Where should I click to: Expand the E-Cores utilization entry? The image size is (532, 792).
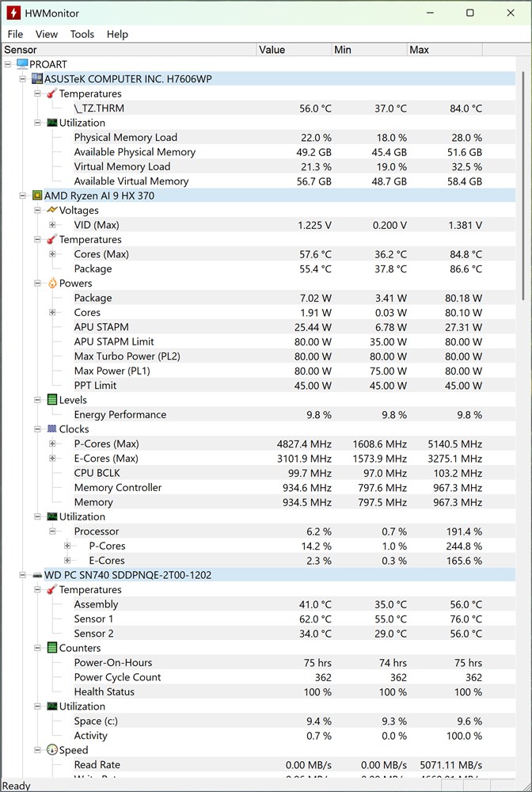[67, 561]
